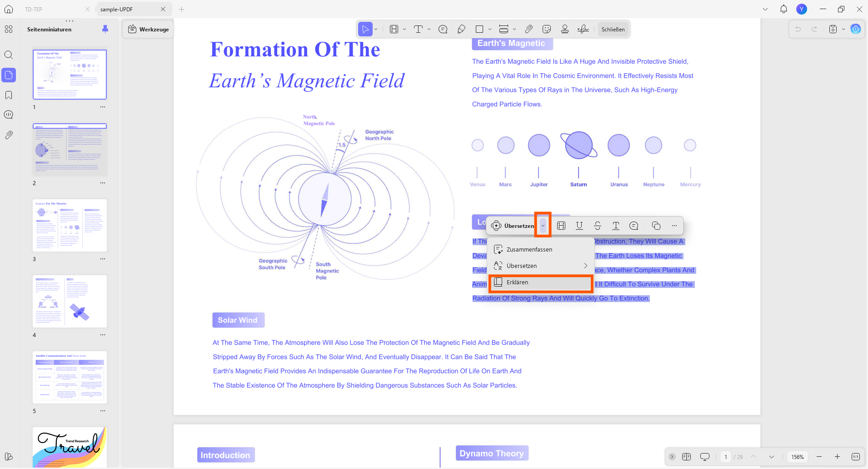Click the home icon in title bar
Image resolution: width=868 pixels, height=469 pixels.
point(9,9)
